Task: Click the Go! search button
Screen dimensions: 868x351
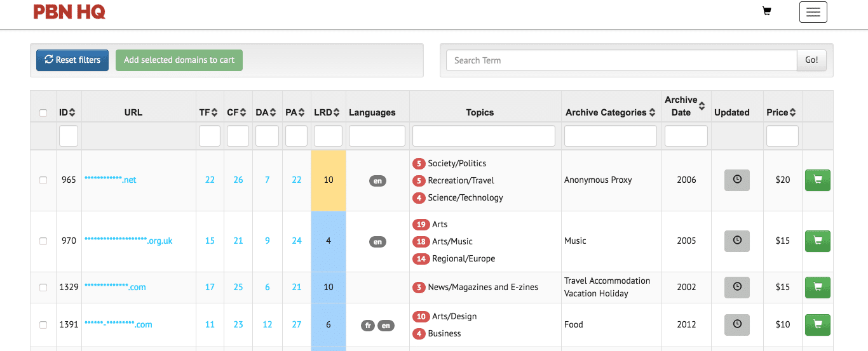Action: [811, 60]
